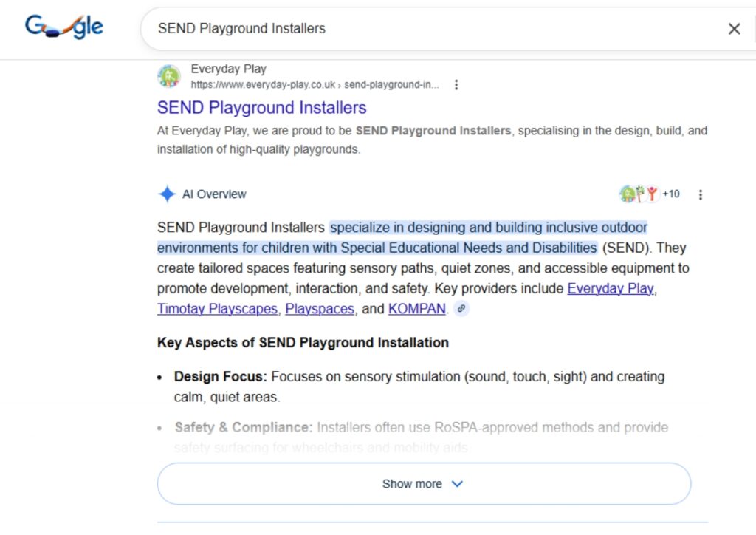
Task: Open the Everyday Play site favicon
Action: [x=169, y=76]
